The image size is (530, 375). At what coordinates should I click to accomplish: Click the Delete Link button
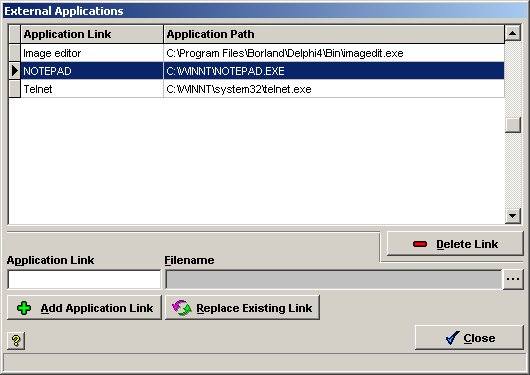(x=455, y=244)
